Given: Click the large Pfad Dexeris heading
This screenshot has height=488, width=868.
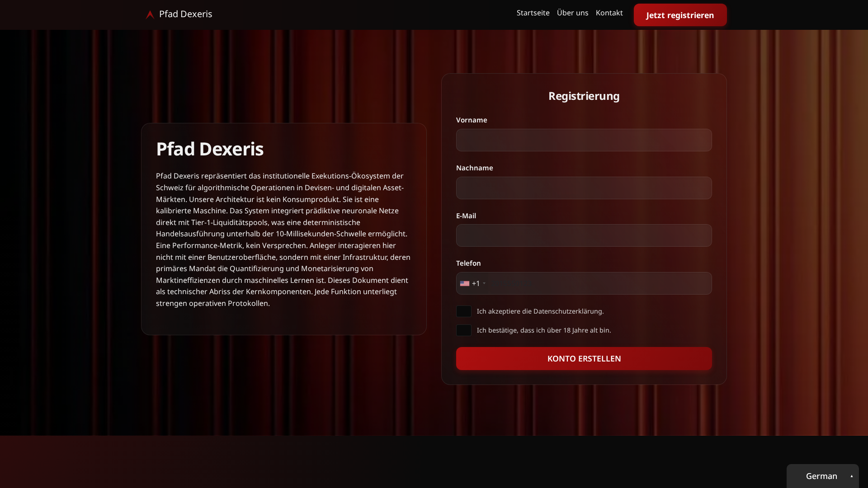Looking at the screenshot, I should tap(210, 149).
